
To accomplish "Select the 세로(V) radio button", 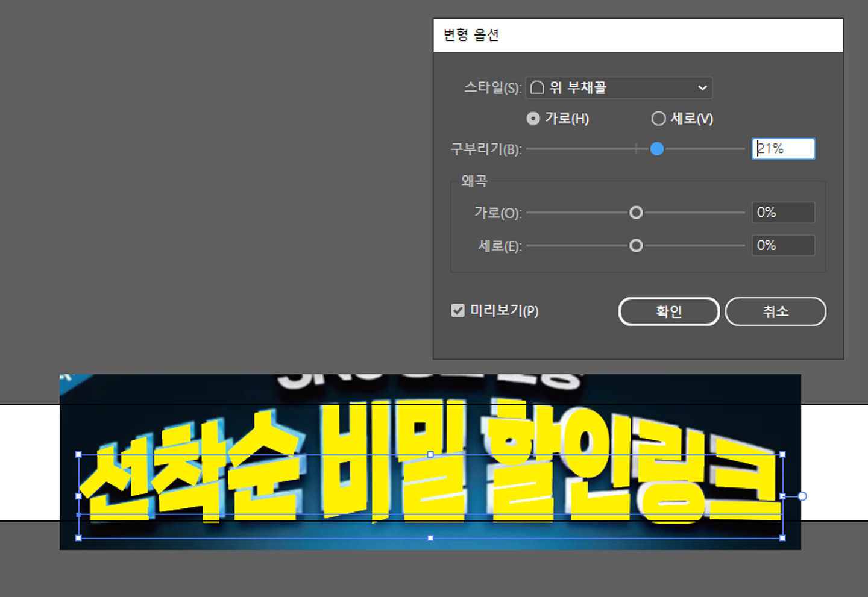I will 658,119.
